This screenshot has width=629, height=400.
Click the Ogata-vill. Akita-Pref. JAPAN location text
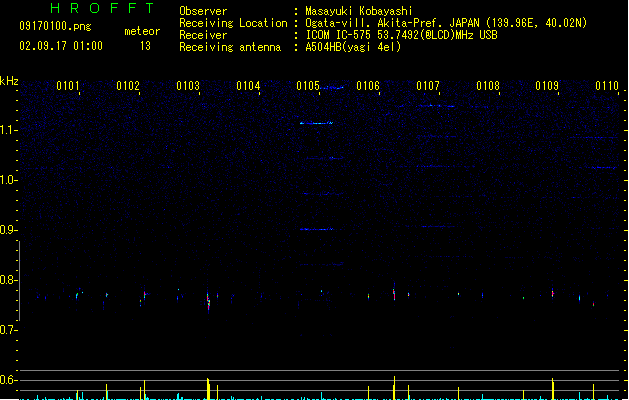point(446,23)
